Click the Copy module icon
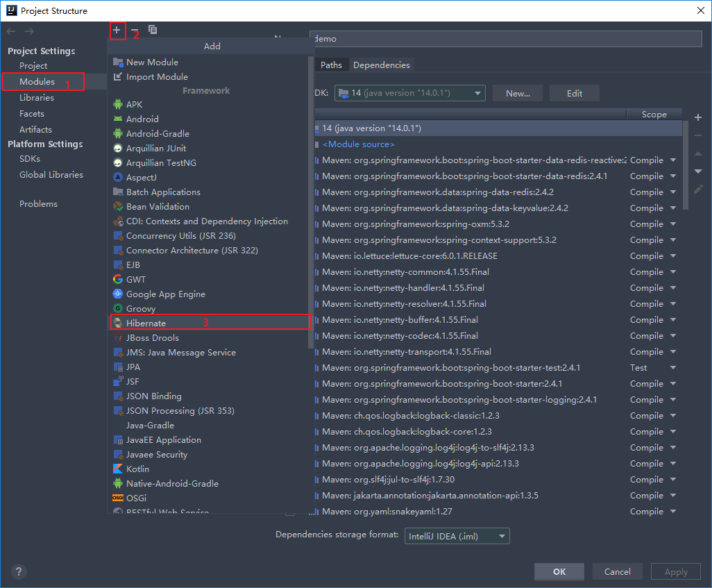 point(153,30)
